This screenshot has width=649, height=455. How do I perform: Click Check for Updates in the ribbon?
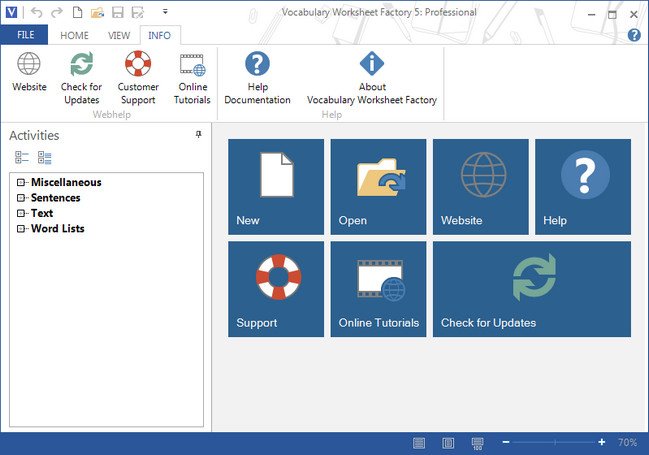pyautogui.click(x=82, y=78)
